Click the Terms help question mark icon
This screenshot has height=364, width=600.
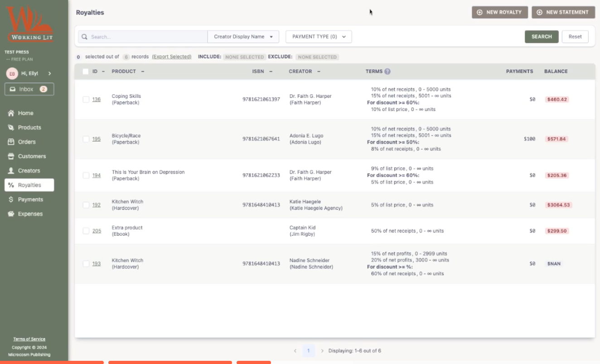[387, 72]
